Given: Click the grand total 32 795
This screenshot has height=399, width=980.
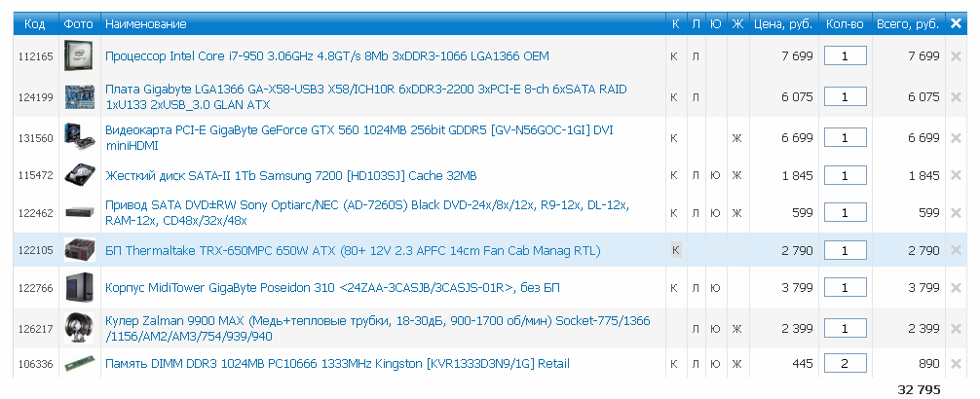Looking at the screenshot, I should 919,390.
